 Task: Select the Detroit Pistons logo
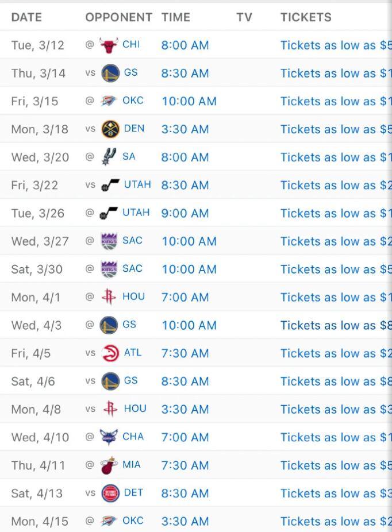110,494
